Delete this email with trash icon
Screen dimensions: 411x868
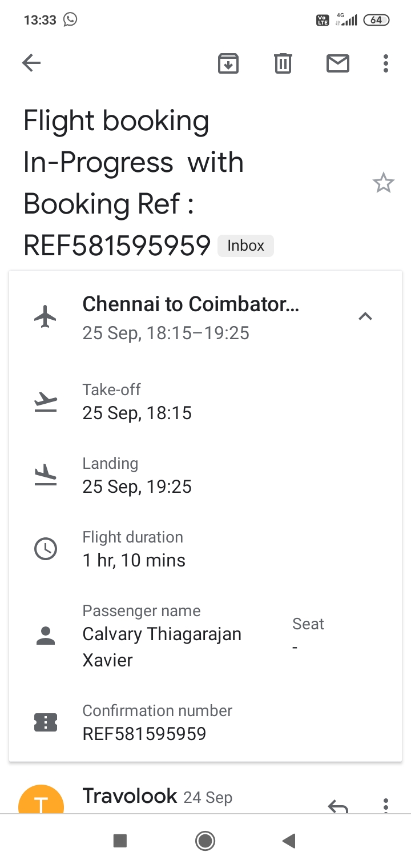283,63
